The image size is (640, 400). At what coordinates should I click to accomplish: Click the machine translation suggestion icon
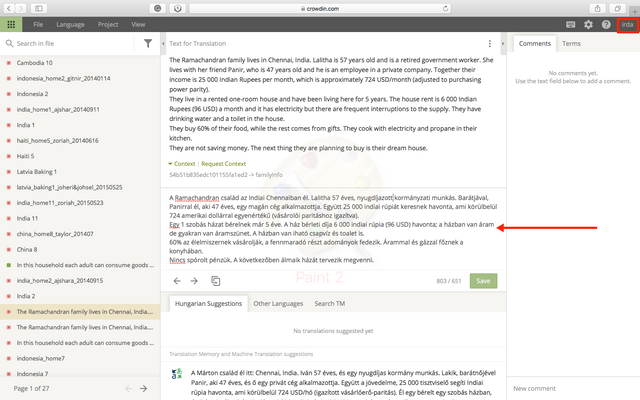(x=177, y=373)
